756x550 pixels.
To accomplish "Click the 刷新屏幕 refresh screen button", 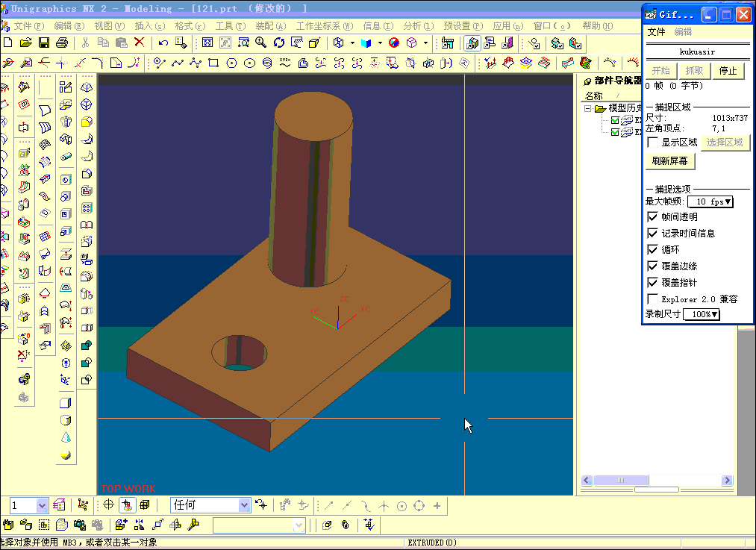I will pos(670,161).
